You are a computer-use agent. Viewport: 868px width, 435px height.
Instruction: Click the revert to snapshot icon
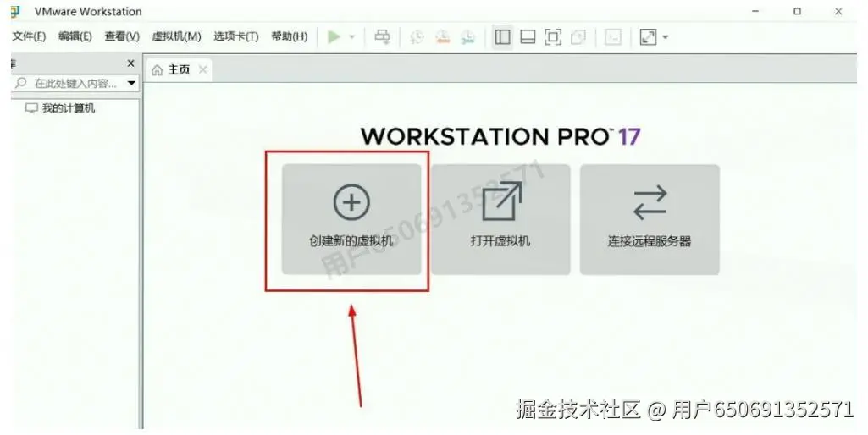click(442, 37)
